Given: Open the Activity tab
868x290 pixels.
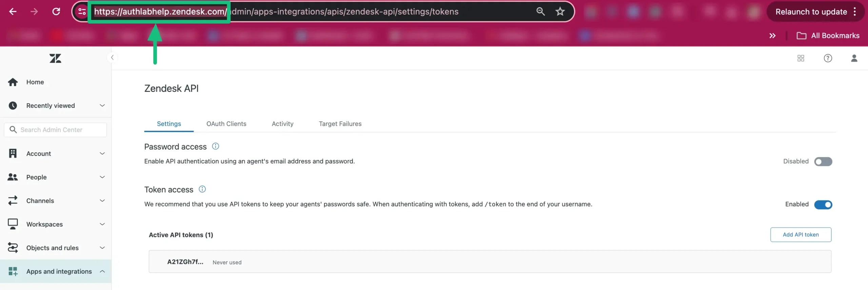Looking at the screenshot, I should 282,124.
